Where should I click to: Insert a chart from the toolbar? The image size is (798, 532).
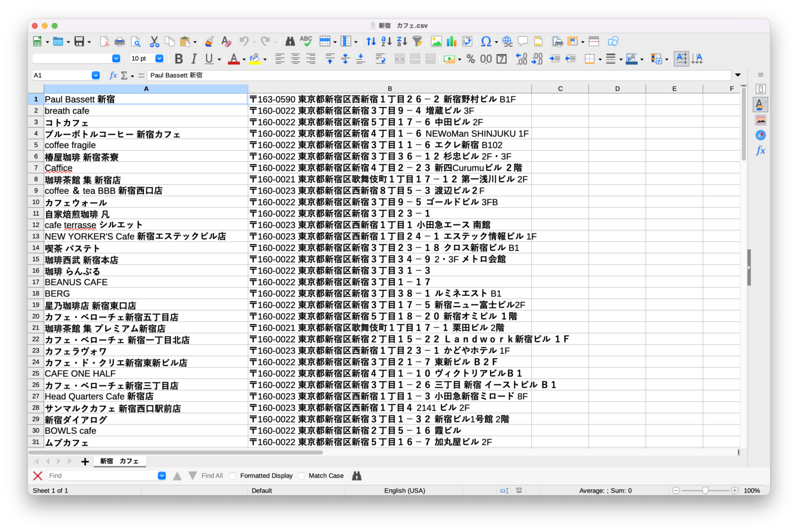click(451, 41)
